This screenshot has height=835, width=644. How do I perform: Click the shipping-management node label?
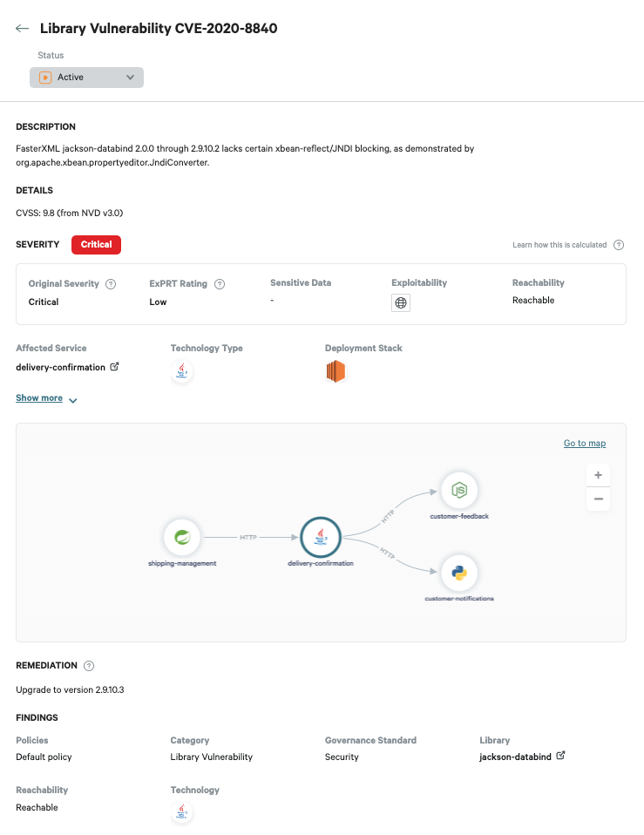(x=182, y=563)
